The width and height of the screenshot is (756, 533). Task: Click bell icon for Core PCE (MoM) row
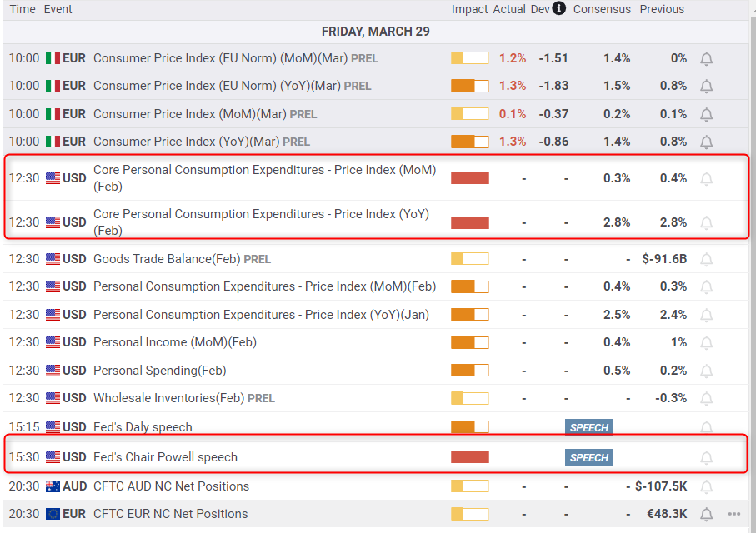tap(706, 178)
